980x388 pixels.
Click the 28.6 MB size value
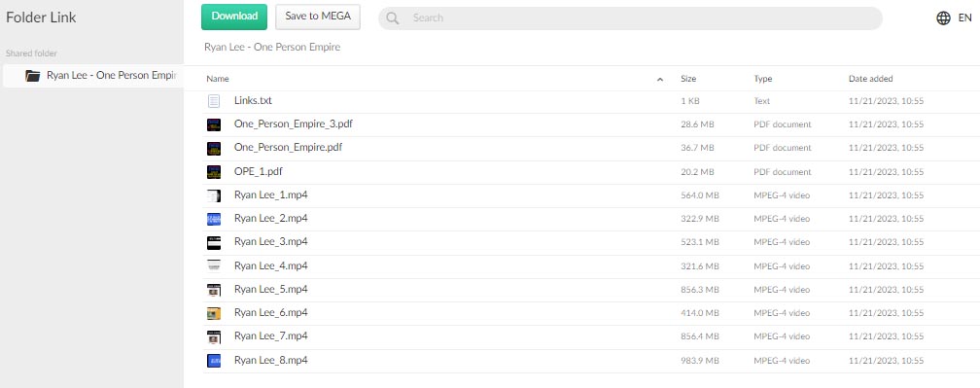(x=697, y=124)
